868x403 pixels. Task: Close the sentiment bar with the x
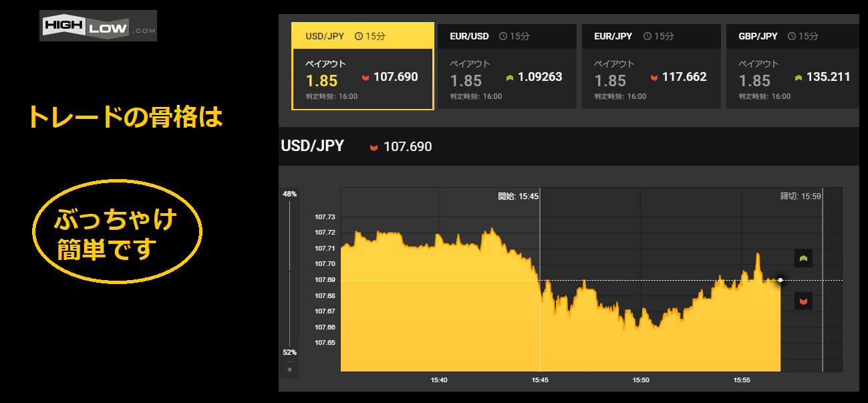pos(289,369)
